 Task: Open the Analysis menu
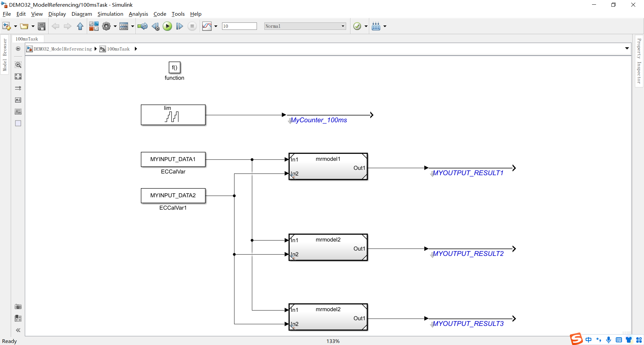[138, 14]
